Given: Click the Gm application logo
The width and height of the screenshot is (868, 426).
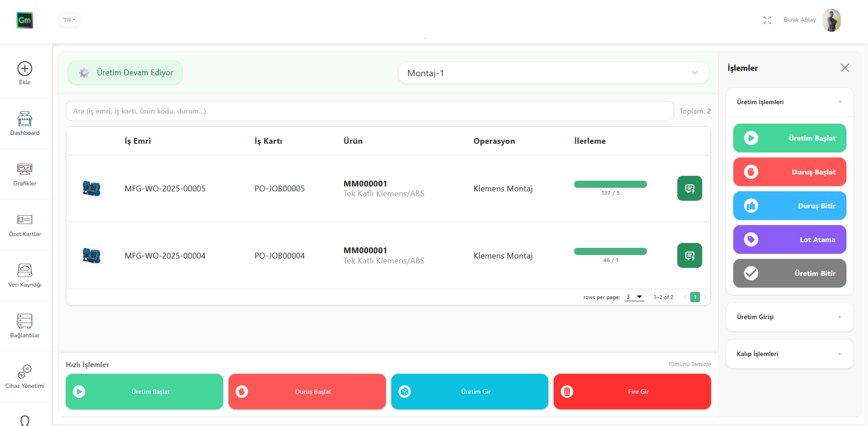Looking at the screenshot, I should 25,21.
